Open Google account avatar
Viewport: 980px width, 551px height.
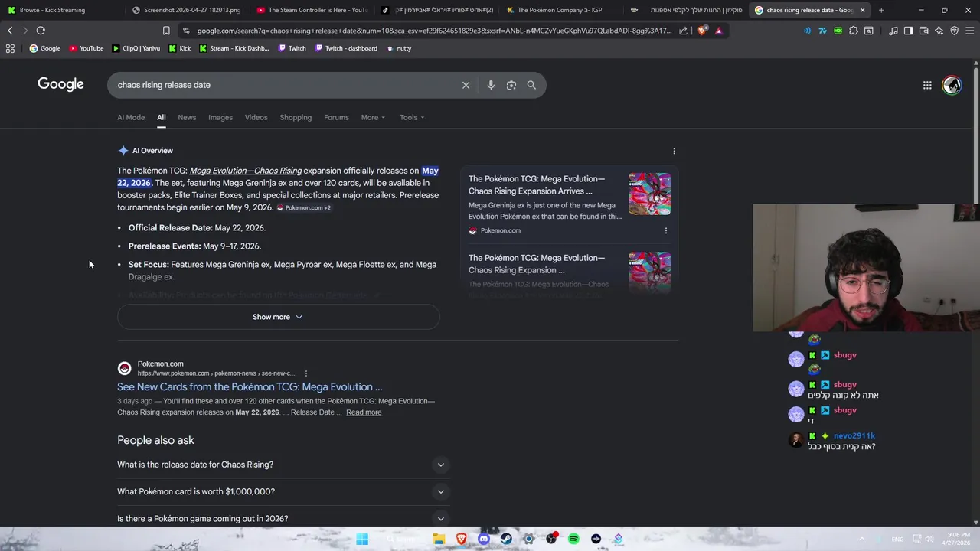(x=952, y=85)
